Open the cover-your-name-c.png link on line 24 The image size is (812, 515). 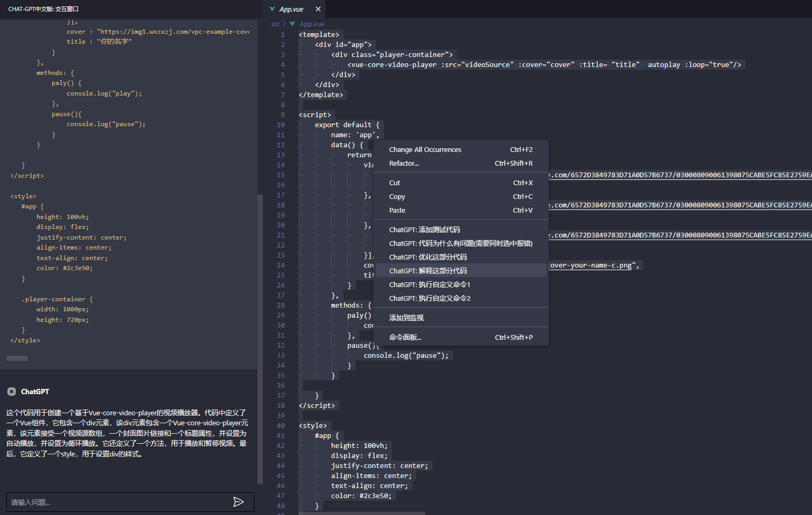tap(590, 265)
